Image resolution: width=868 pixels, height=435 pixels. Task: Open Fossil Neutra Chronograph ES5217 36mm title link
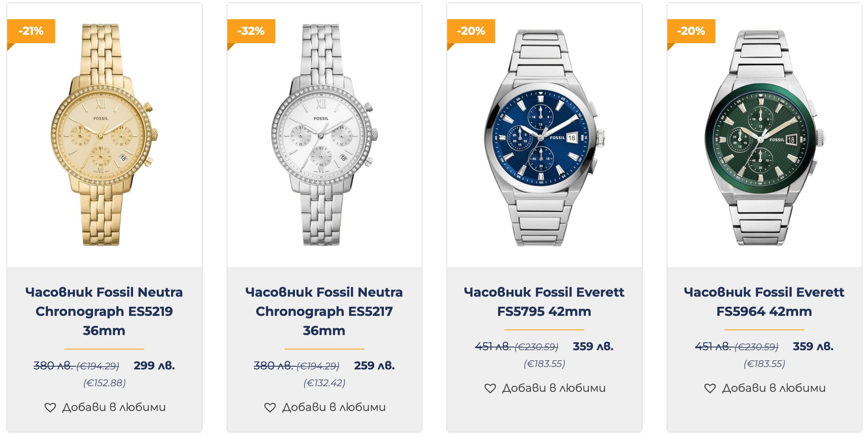coord(324,311)
